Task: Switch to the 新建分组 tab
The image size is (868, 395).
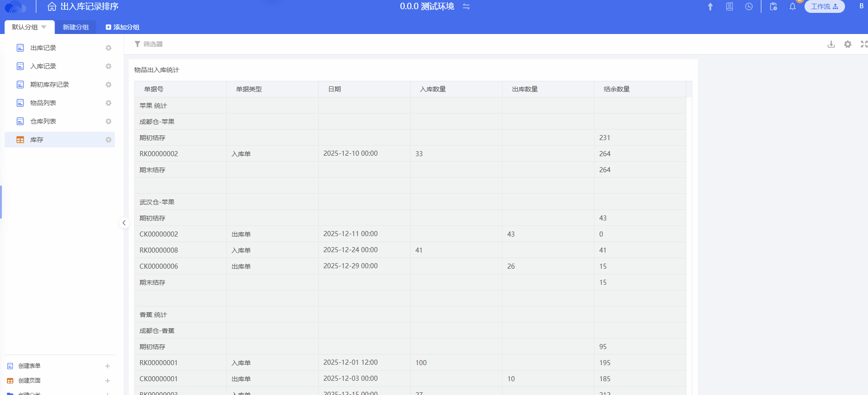Action: click(x=76, y=27)
